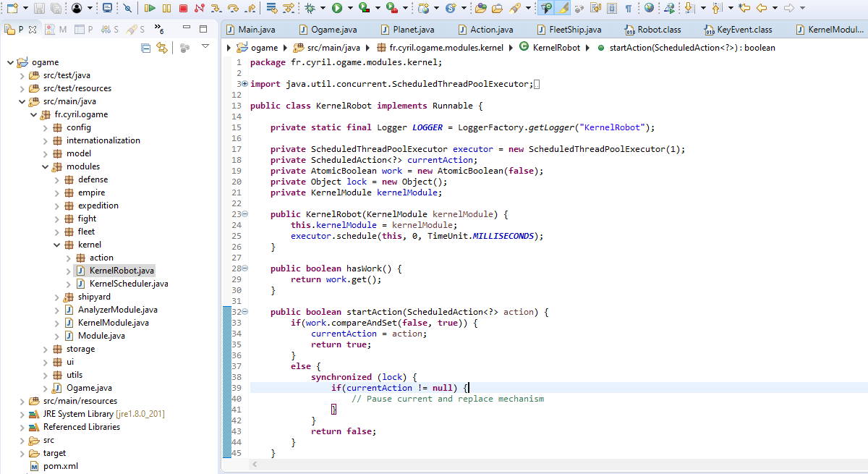Image resolution: width=868 pixels, height=474 pixels.
Task: Open the Debug configurations dropdown arrow
Action: (x=323, y=8)
